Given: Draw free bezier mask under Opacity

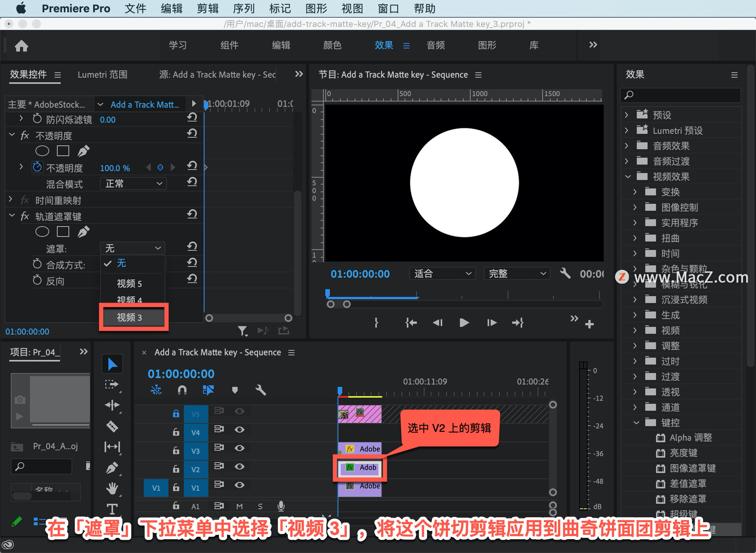Looking at the screenshot, I should (83, 151).
